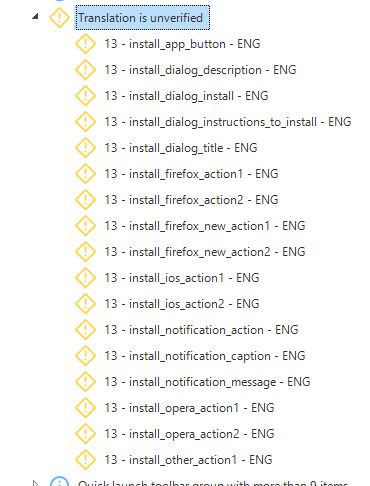
Task: Select the Translation is unverified heading
Action: [x=142, y=18]
